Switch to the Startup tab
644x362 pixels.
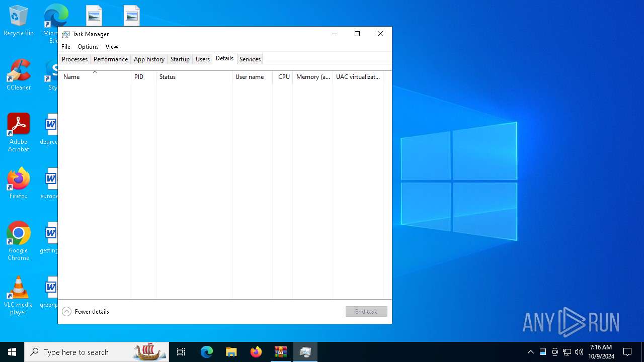pyautogui.click(x=180, y=59)
